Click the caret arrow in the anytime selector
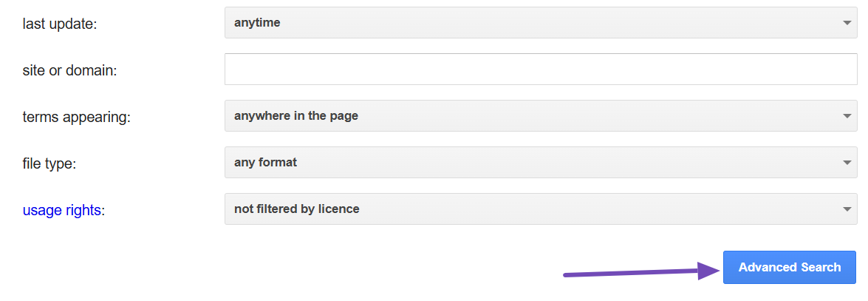 tap(847, 23)
